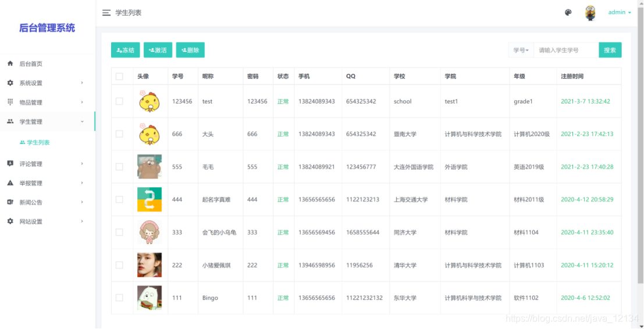Expand the 物品管理 chevron
The height and width of the screenshot is (329, 644).
pyautogui.click(x=81, y=102)
